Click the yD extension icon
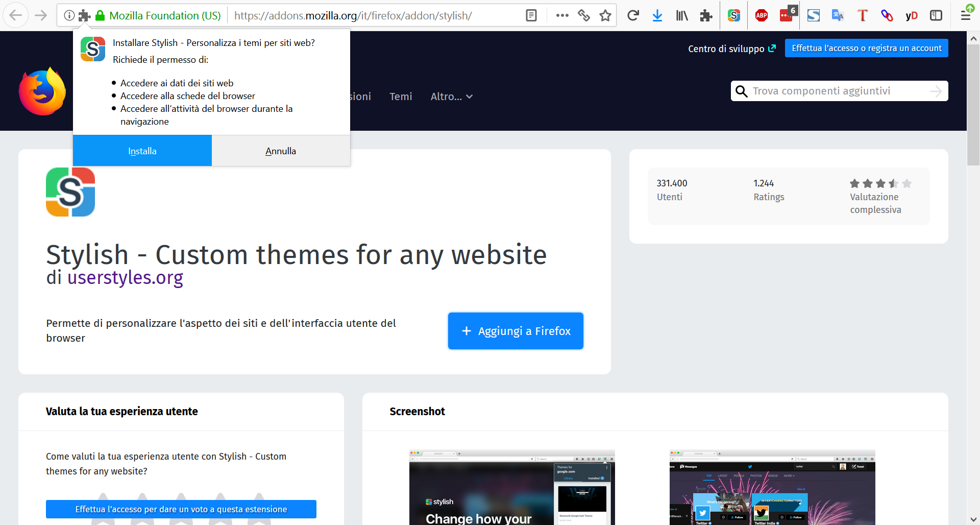Screen dimensions: 980x525 pos(912,16)
